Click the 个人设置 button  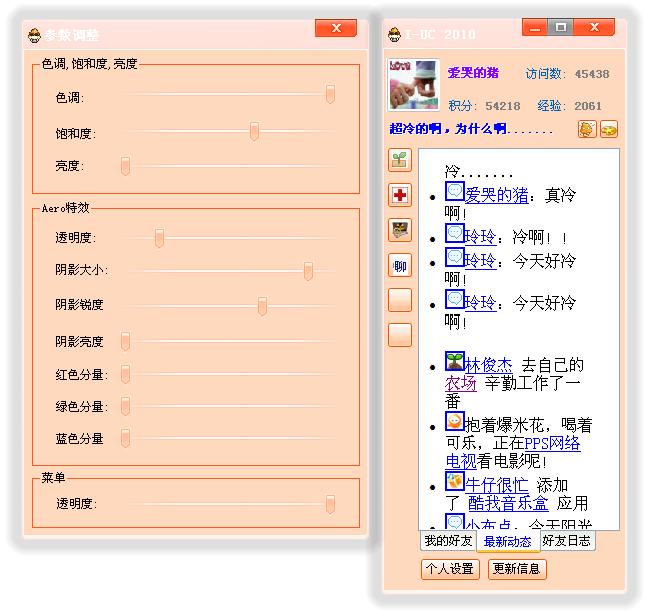(450, 569)
